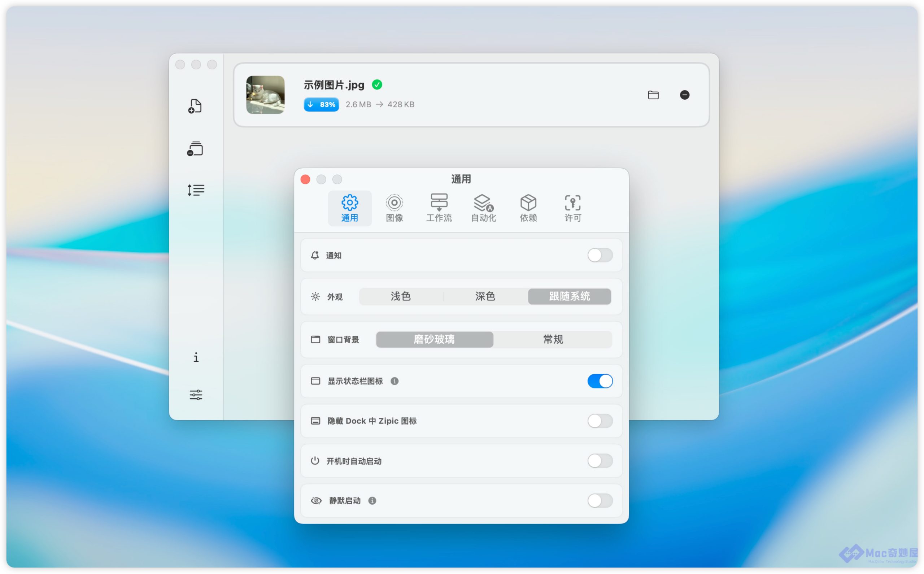
Task: Click the 示例图片.jpg cat thumbnail
Action: tap(265, 95)
